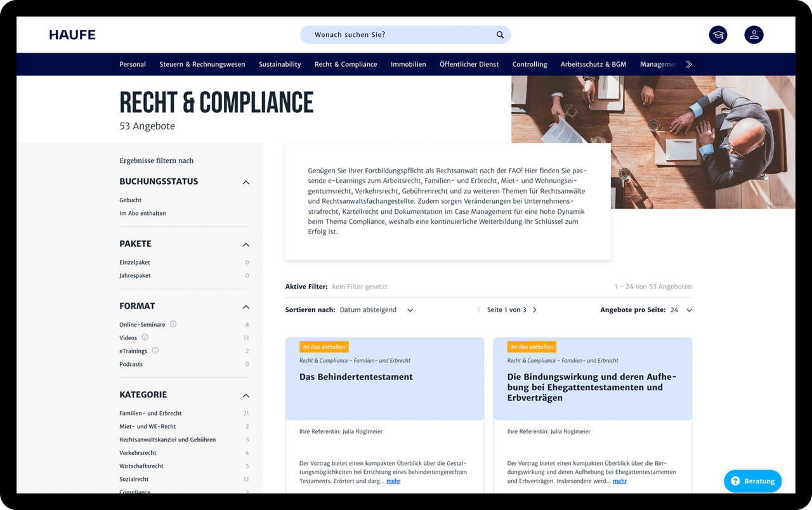
Task: Open Steuern & Rechnungswesen menu item
Action: click(x=202, y=64)
